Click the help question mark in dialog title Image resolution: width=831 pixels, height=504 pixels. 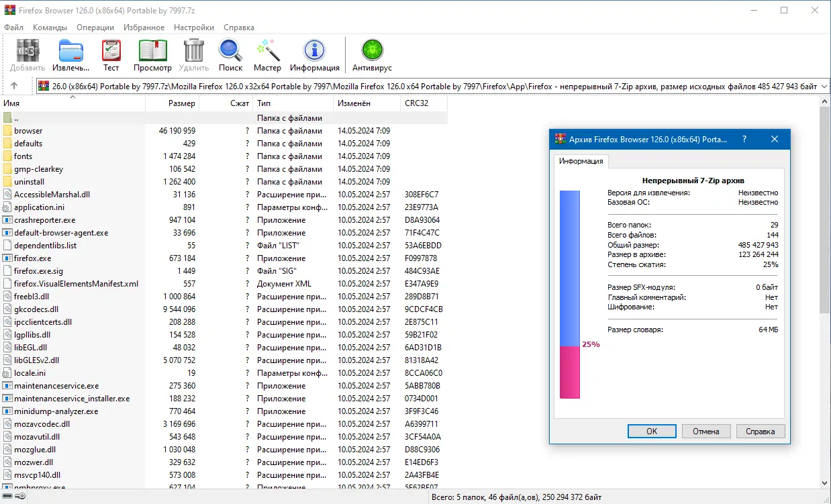pyautogui.click(x=744, y=139)
